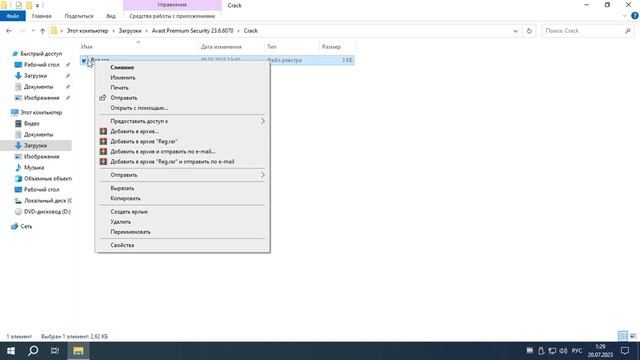This screenshot has width=640, height=360.
Task: Click the volume icon in the tray
Action: point(563,351)
